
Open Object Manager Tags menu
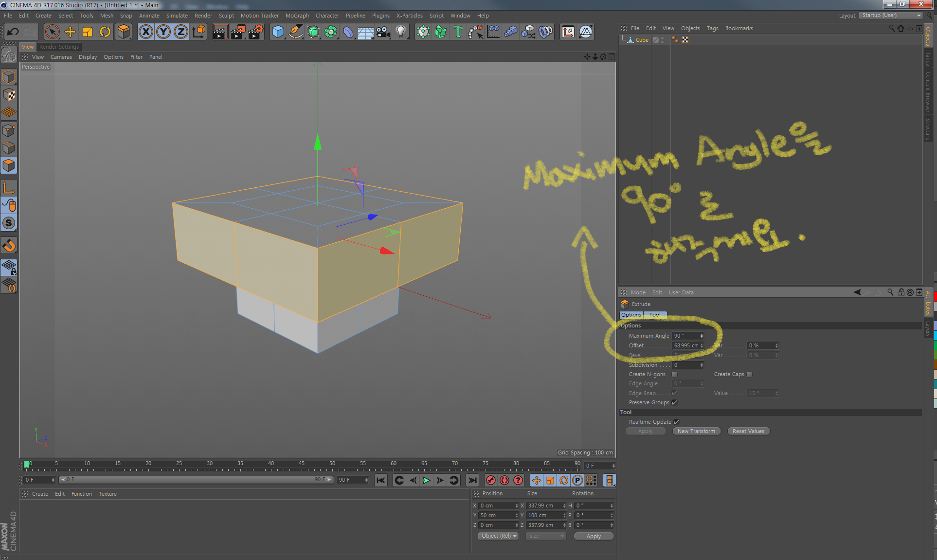coord(712,28)
